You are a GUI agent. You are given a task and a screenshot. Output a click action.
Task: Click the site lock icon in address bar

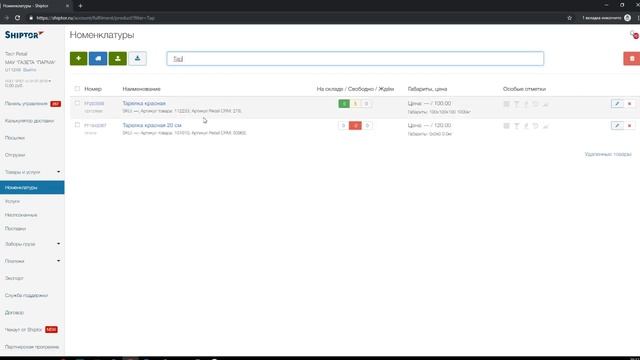pyautogui.click(x=31, y=18)
